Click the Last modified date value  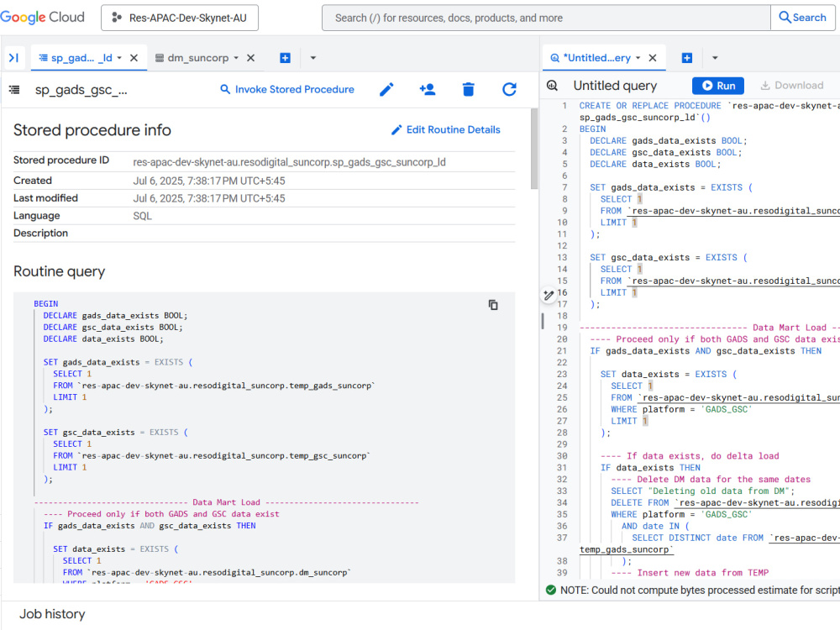click(209, 198)
